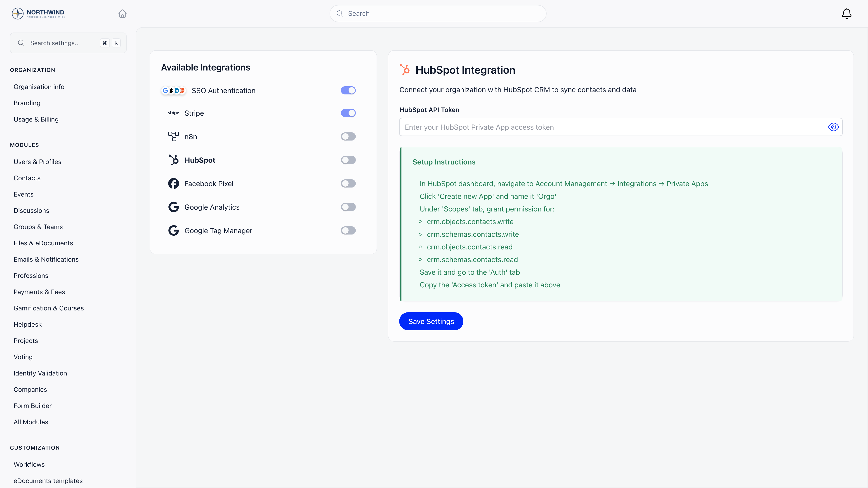The image size is (868, 488).
Task: Open Payments & Fees
Action: tap(39, 292)
